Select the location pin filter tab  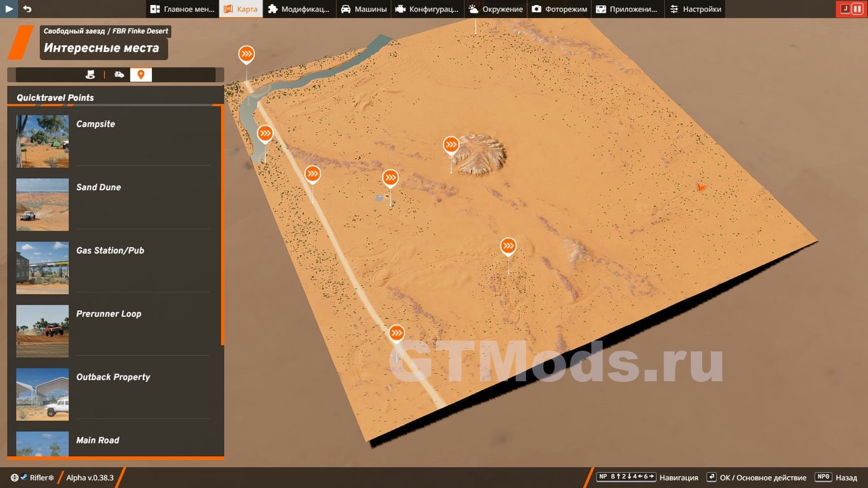pyautogui.click(x=141, y=75)
